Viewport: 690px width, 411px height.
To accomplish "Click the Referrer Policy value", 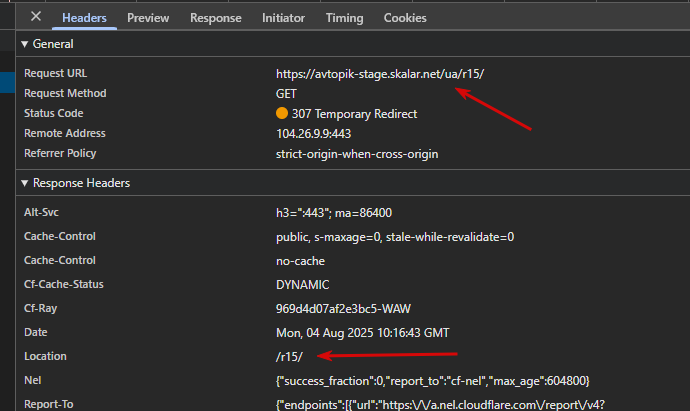I will (357, 154).
